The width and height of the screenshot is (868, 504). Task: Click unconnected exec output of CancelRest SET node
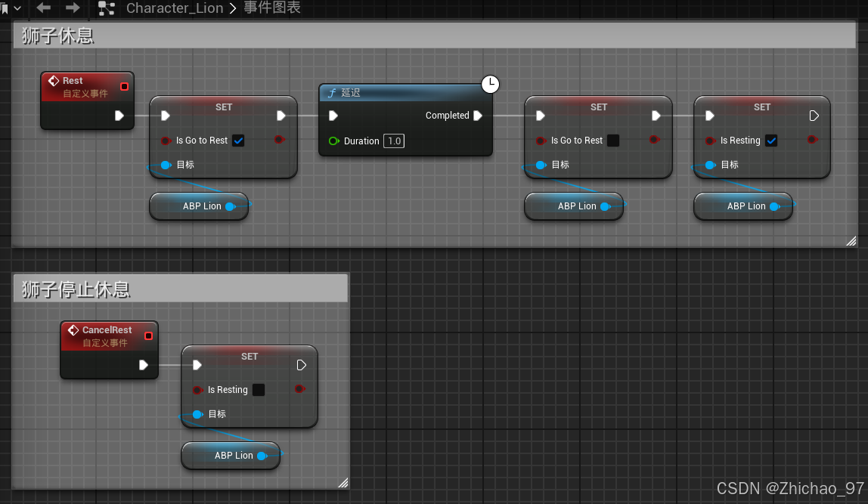301,365
